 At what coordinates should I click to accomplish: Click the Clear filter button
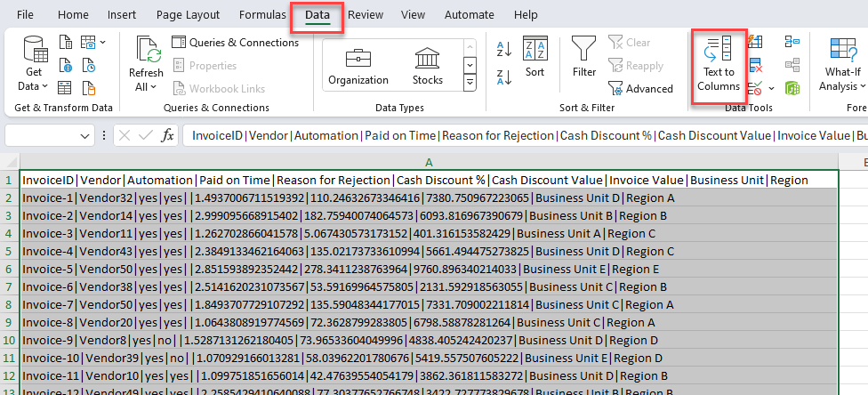click(630, 43)
